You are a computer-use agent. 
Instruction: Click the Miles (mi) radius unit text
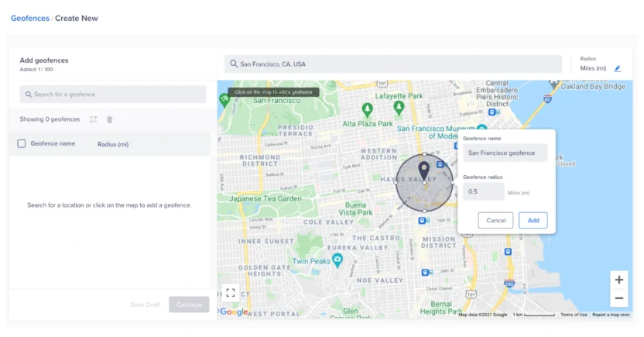pyautogui.click(x=593, y=68)
